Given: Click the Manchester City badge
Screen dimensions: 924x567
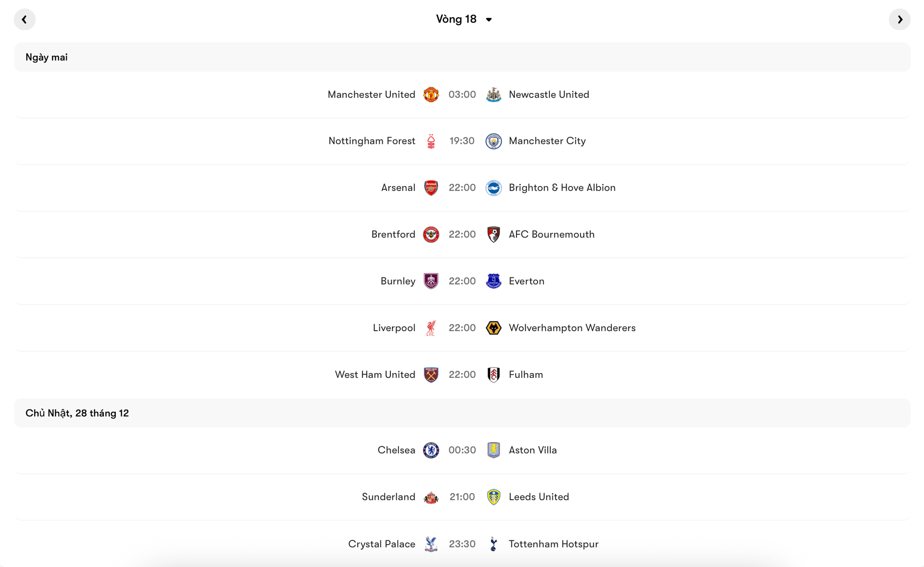Looking at the screenshot, I should point(494,141).
